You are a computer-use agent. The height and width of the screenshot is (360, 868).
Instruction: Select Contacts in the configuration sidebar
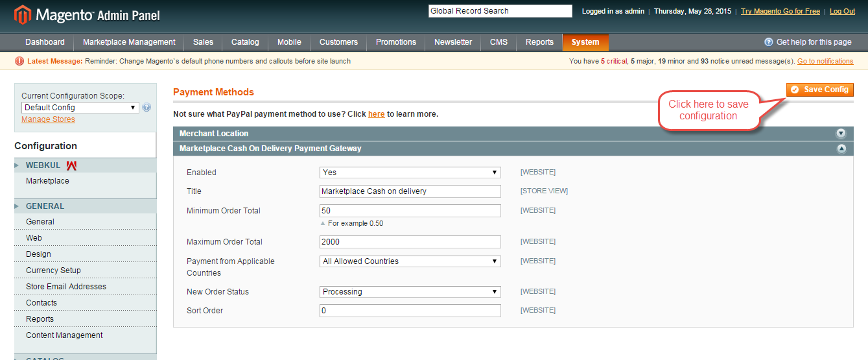(x=41, y=303)
